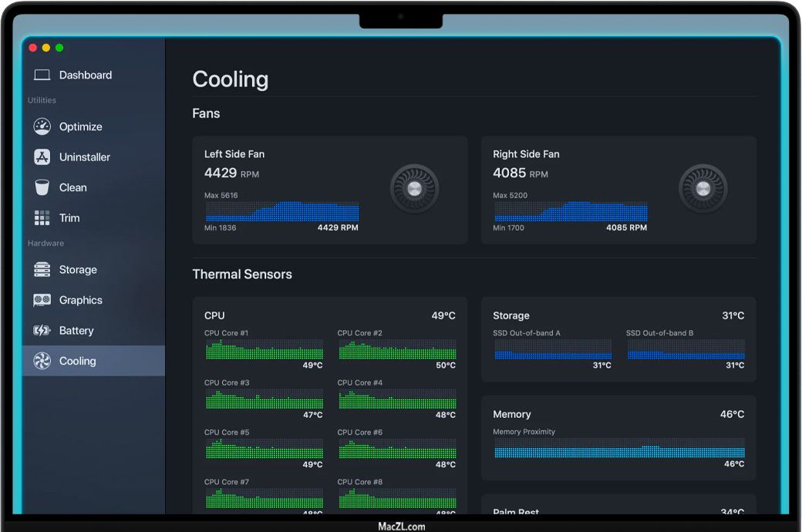The width and height of the screenshot is (802, 532).
Task: Select the Cooling fan sidebar icon
Action: click(x=42, y=361)
